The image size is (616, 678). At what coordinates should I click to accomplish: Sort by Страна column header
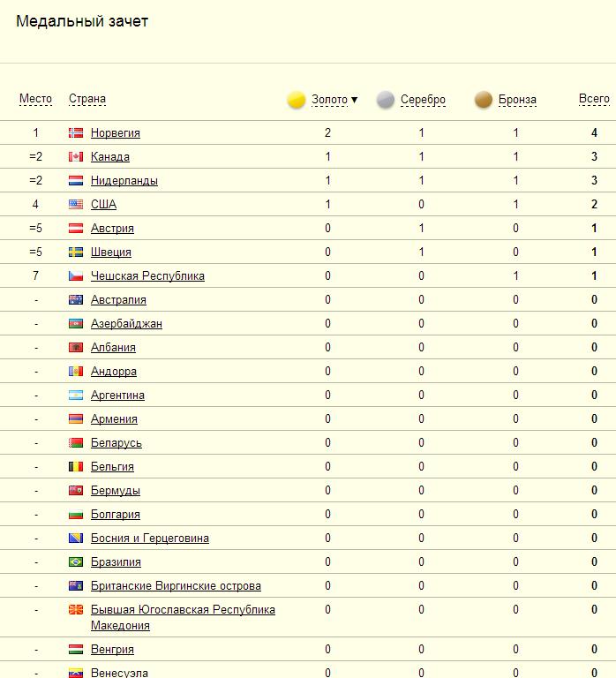(87, 99)
